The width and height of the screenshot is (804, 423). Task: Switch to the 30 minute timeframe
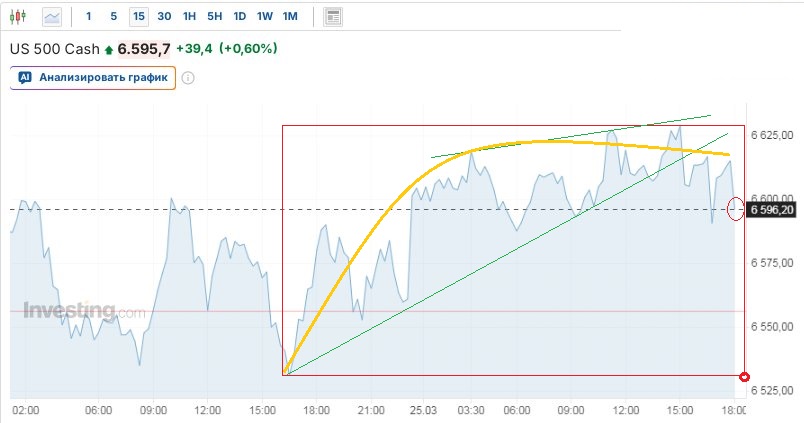[x=164, y=16]
